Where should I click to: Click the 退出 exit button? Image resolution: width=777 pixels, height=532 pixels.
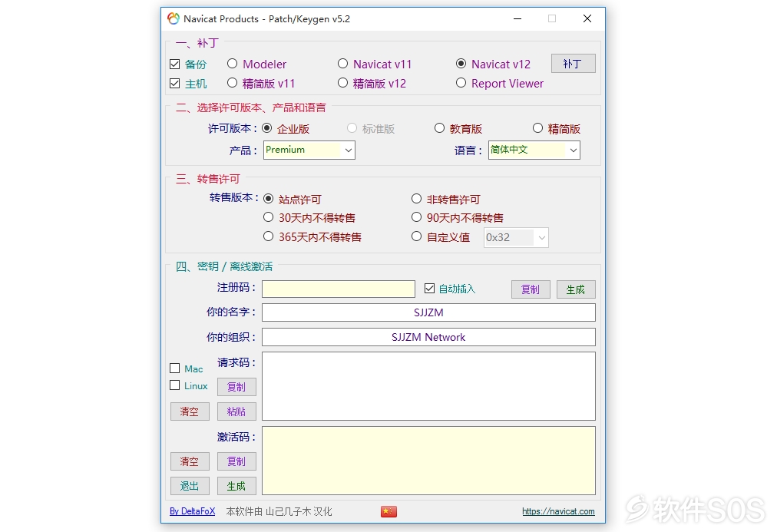tap(190, 486)
